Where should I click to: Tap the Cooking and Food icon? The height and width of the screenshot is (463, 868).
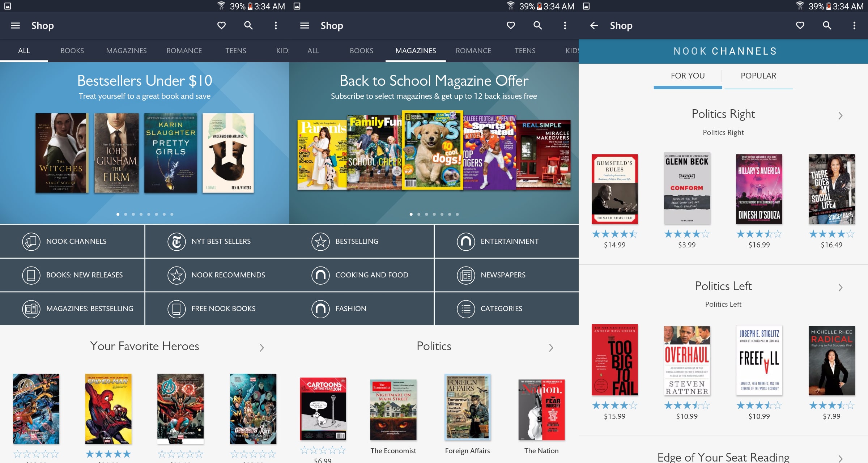(x=320, y=275)
